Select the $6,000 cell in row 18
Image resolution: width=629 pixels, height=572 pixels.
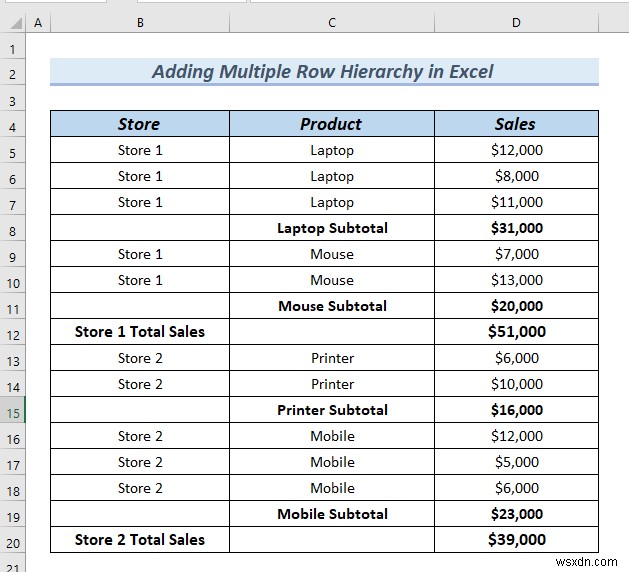(516, 488)
